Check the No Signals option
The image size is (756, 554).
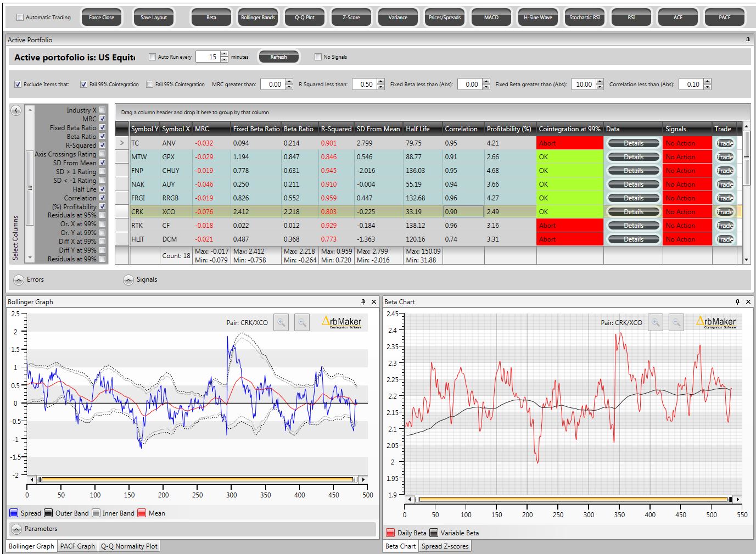[318, 57]
